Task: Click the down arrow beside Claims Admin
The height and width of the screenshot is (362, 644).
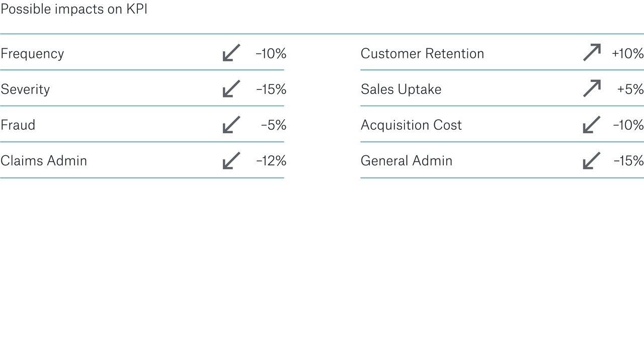Action: pos(231,160)
